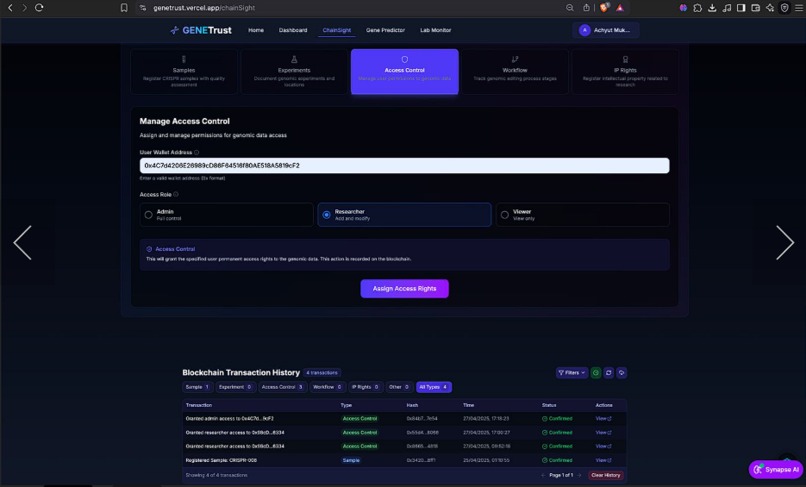Screen dimensions: 806x487
Task: Click the Registered Sample: CRISPR row text
Action: pyautogui.click(x=221, y=460)
